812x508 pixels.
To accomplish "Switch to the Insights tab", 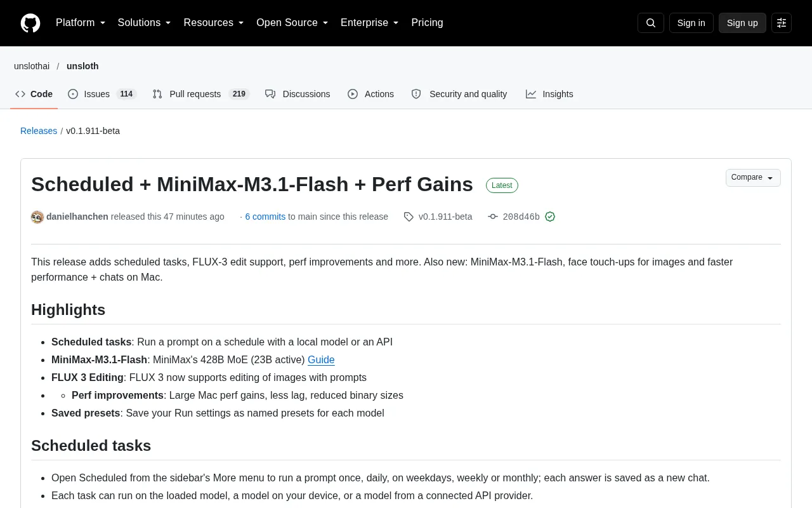I will (549, 94).
